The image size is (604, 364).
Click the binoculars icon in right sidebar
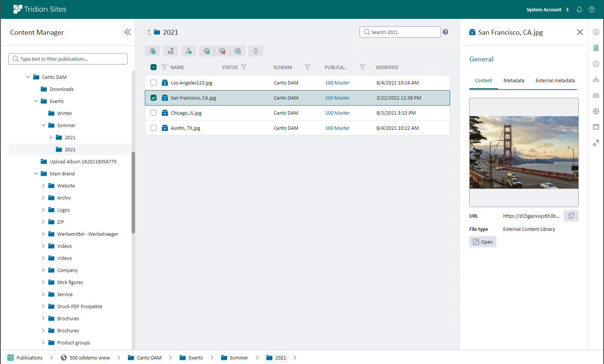point(596,95)
